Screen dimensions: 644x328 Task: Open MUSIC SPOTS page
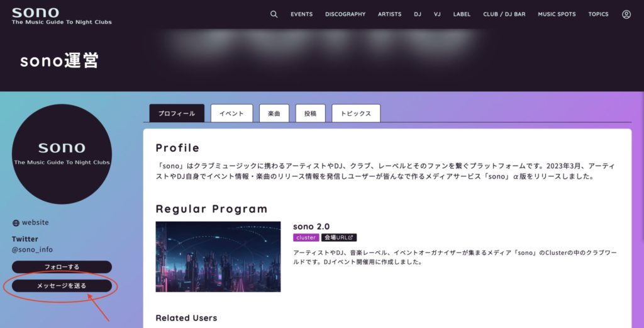pyautogui.click(x=557, y=14)
